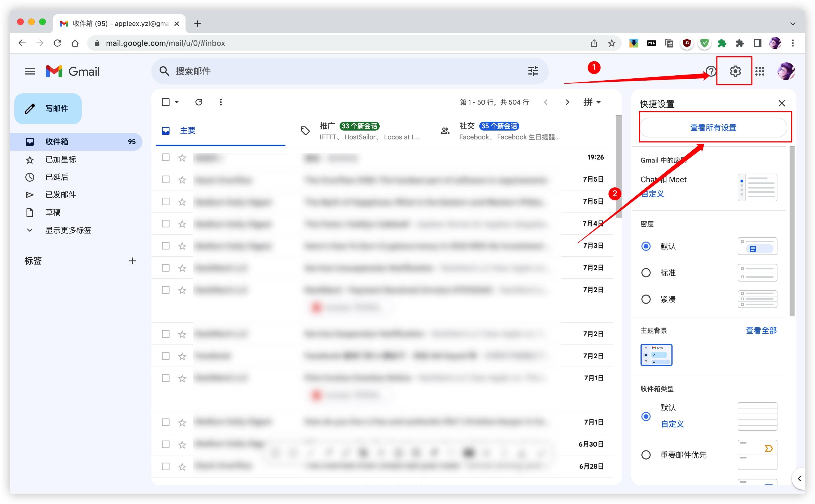This screenshot has width=815, height=504.
Task: Click the refresh inbox icon
Action: [x=199, y=102]
